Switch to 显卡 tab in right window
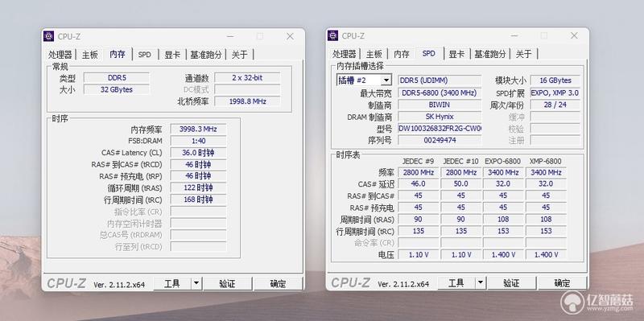Image resolution: width=644 pixels, height=321 pixels. [456, 54]
